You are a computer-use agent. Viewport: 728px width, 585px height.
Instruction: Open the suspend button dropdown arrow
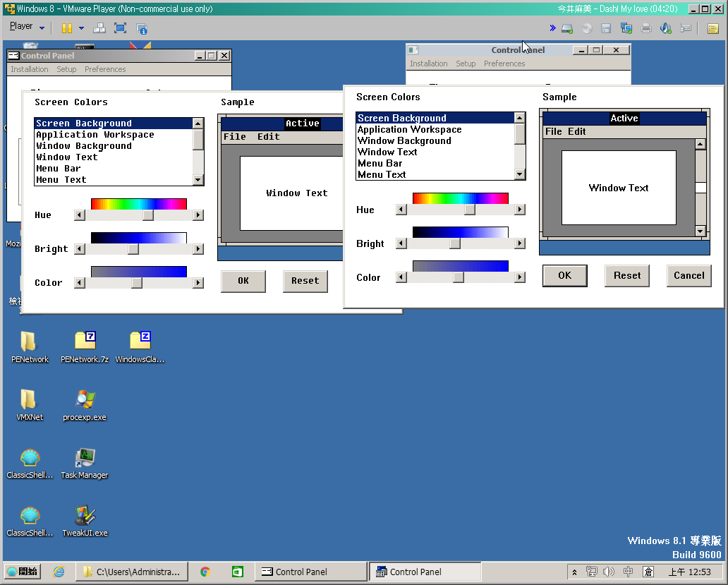click(x=81, y=28)
